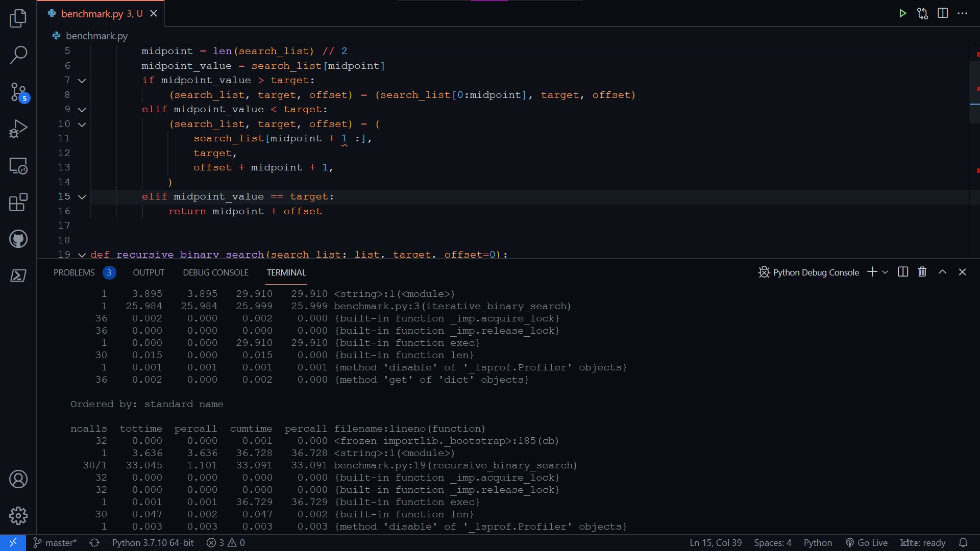The height and width of the screenshot is (551, 980).
Task: Open the Run and Debug view
Action: [18, 129]
